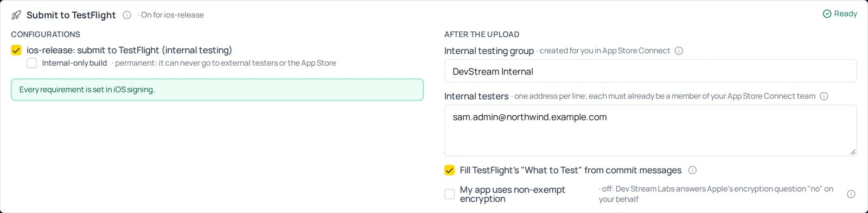
Task: Click the Ready status text
Action: (845, 14)
